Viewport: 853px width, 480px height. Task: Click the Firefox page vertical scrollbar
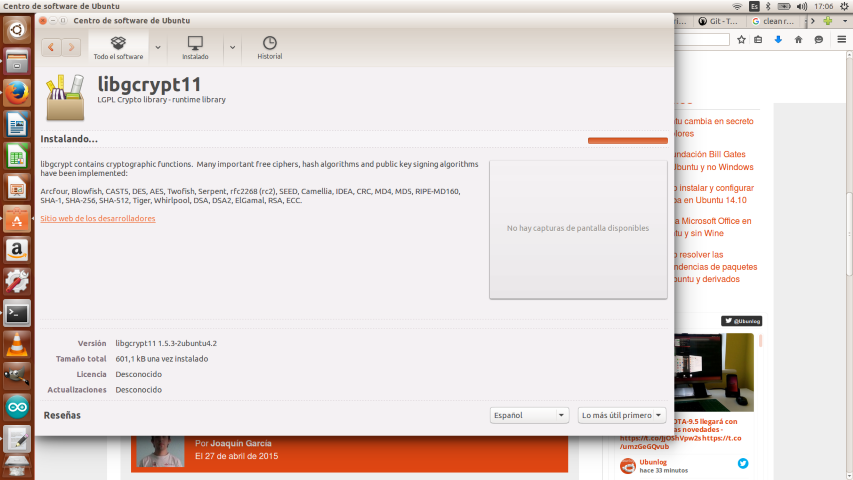(x=849, y=234)
